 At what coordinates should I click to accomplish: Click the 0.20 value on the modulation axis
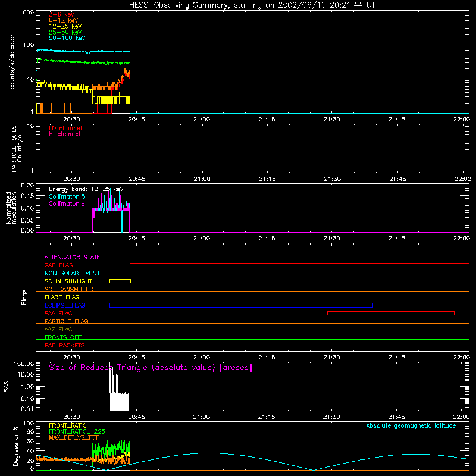(x=27, y=185)
